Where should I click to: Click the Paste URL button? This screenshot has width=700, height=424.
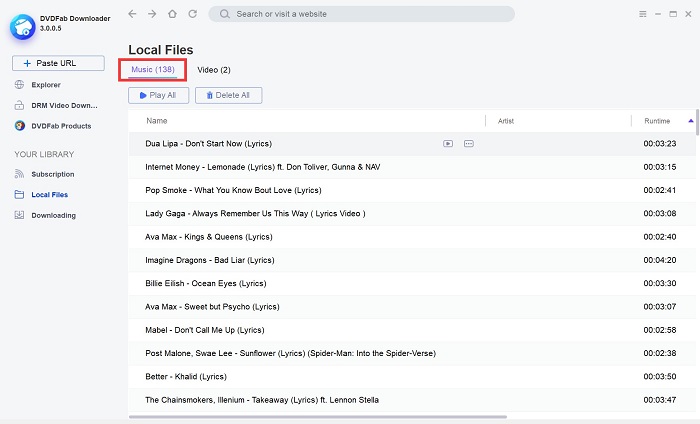click(x=58, y=63)
